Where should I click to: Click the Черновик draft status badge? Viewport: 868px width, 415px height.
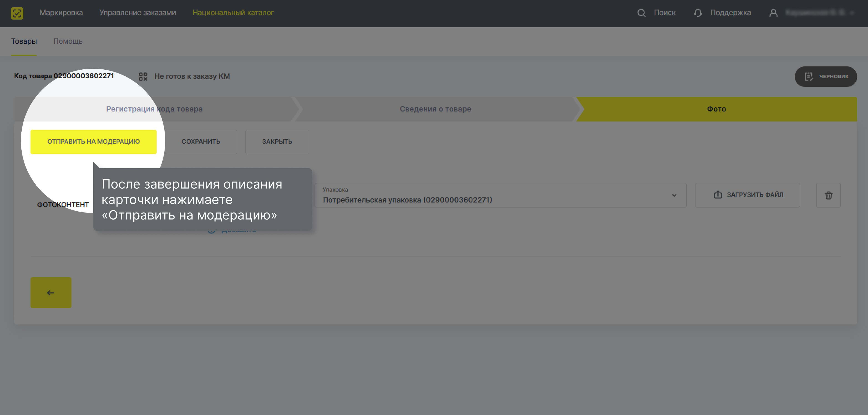[x=825, y=76]
